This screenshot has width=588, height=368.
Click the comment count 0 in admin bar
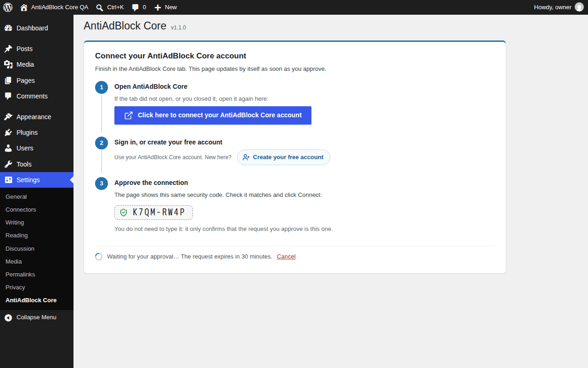pos(144,7)
